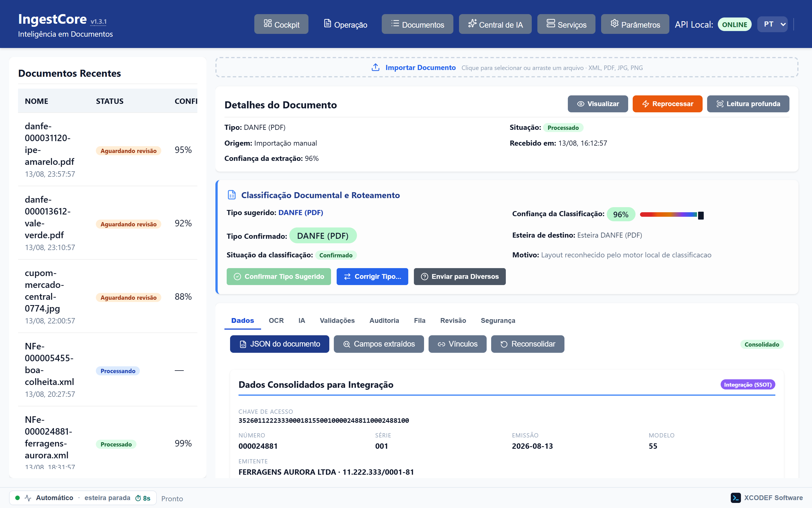Click the upload icon beside Importar Documento
The height and width of the screenshot is (508, 812).
click(376, 67)
